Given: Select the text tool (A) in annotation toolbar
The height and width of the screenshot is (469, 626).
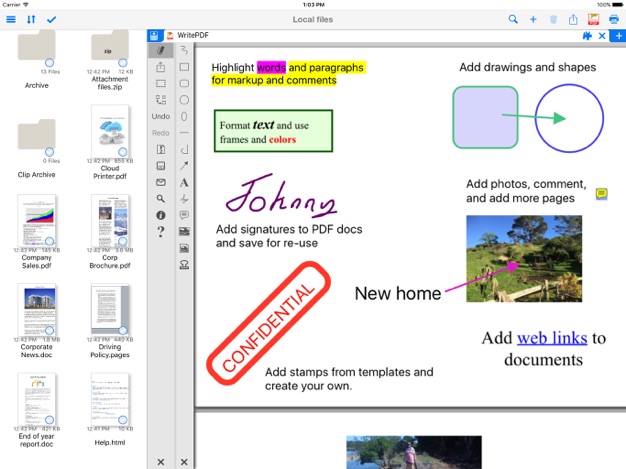Looking at the screenshot, I should point(184,182).
